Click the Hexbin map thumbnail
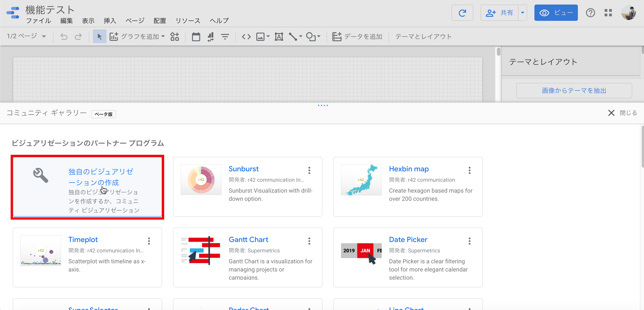This screenshot has width=644, height=310. tap(361, 180)
